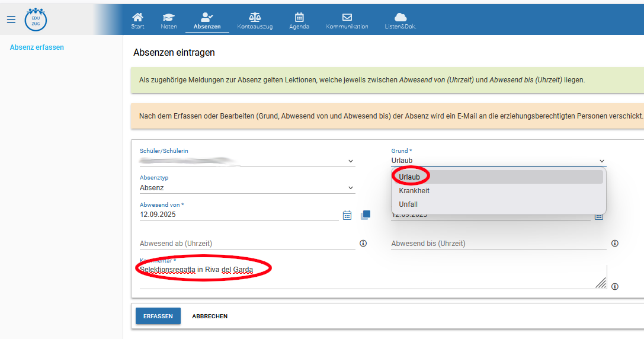The width and height of the screenshot is (644, 339).
Task: Open the hamburger menu icon
Action: pyautogui.click(x=11, y=20)
